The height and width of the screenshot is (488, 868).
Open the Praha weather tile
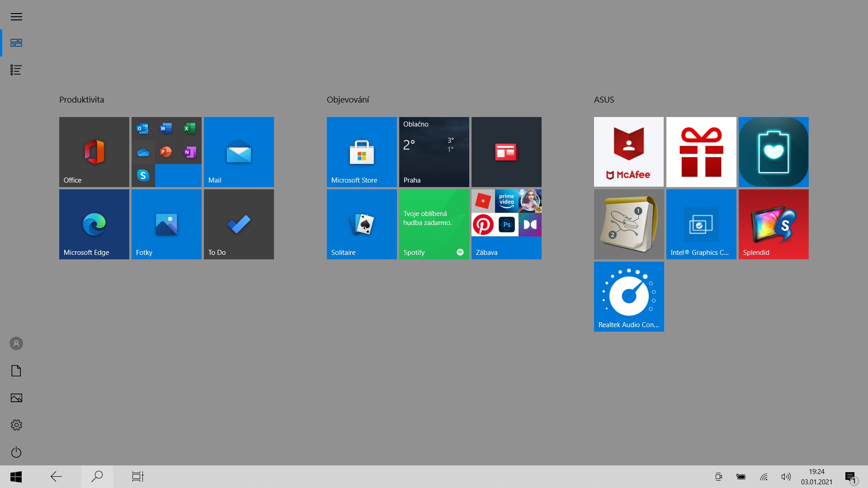coord(434,152)
